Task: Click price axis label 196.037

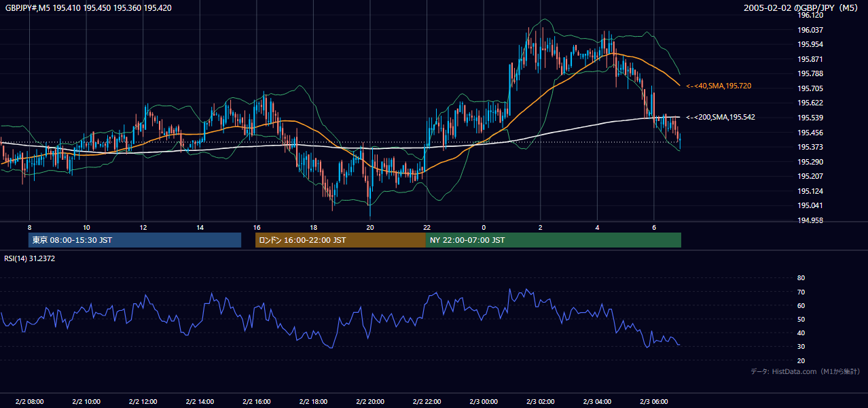Action: (x=810, y=30)
